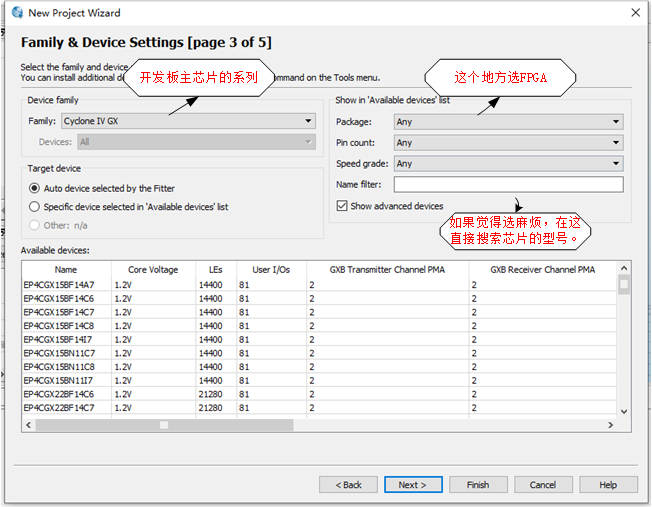Viewport: 652px width, 507px height.
Task: Click horizontal scrollbar thumb of device list
Action: click(x=165, y=425)
